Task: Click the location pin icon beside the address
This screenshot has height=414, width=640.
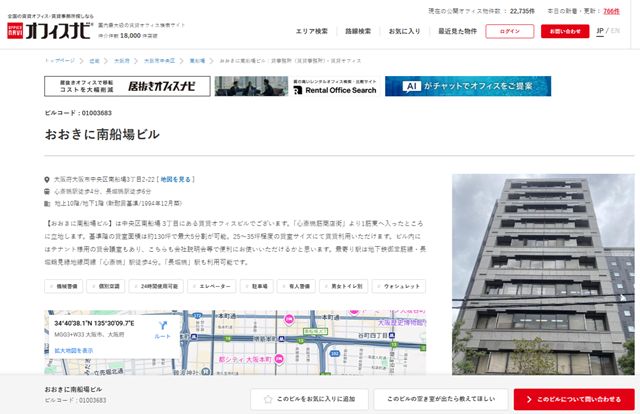Action: click(x=48, y=179)
